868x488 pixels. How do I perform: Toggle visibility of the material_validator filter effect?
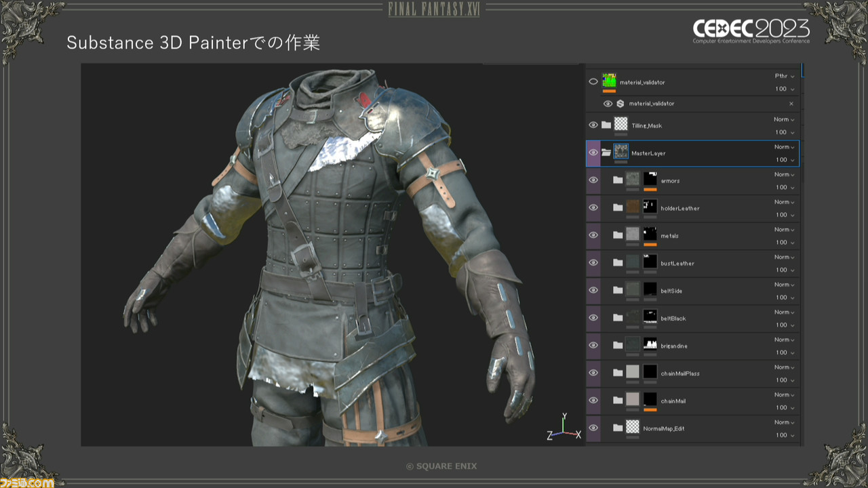tap(608, 104)
